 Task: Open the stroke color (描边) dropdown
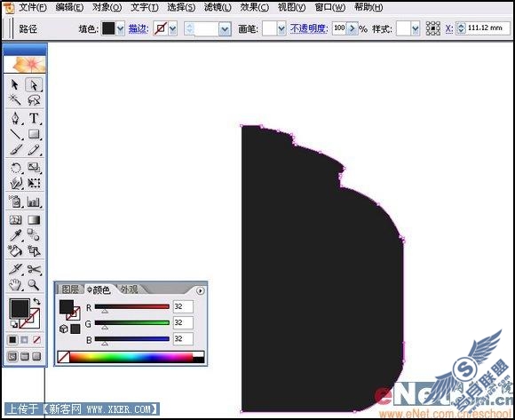pyautogui.click(x=173, y=29)
